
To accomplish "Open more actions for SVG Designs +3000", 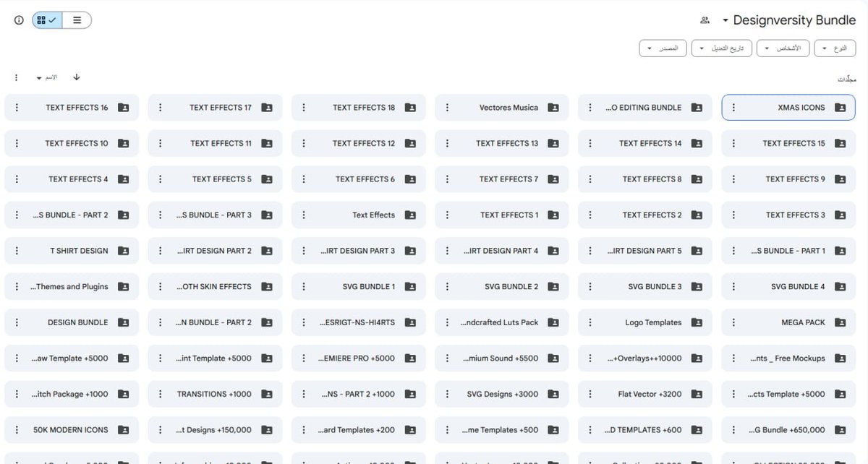I will pyautogui.click(x=447, y=394).
